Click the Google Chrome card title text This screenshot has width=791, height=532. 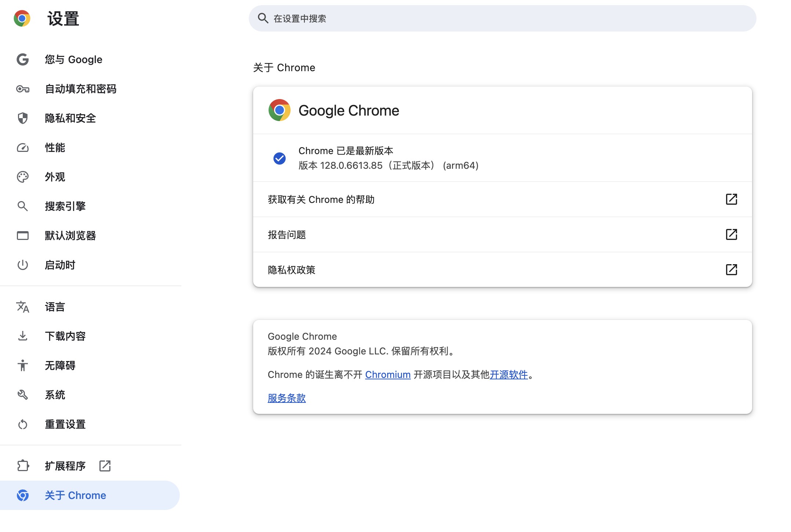point(349,110)
